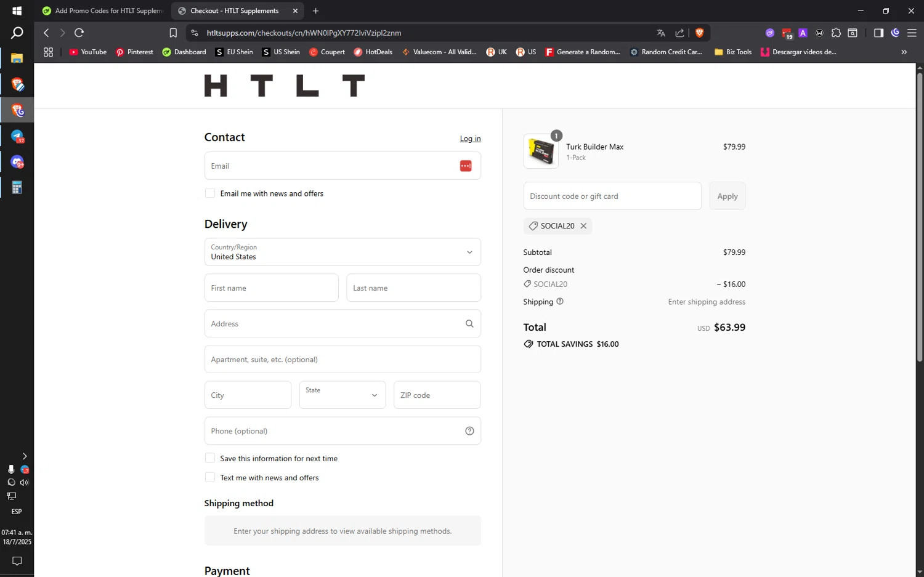
Task: Open a new browser tab
Action: (315, 10)
